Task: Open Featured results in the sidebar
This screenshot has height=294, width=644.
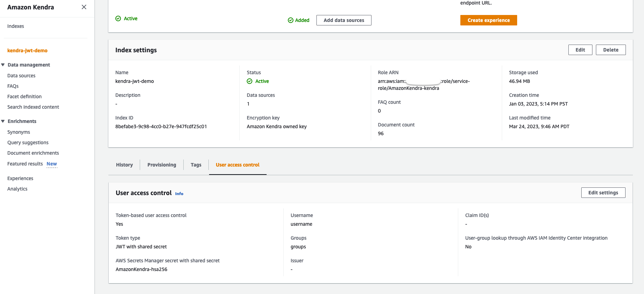Action: point(25,164)
